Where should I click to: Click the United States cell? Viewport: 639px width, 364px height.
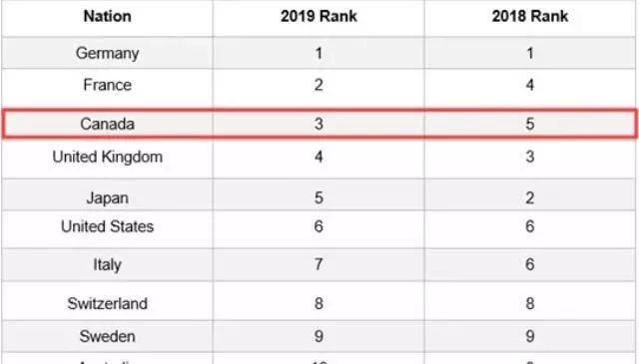coord(108,226)
